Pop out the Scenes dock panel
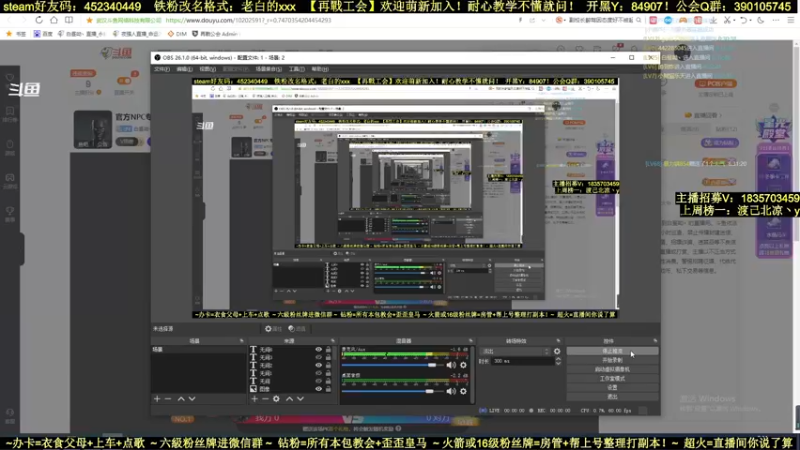This screenshot has height=450, width=800. 241,341
